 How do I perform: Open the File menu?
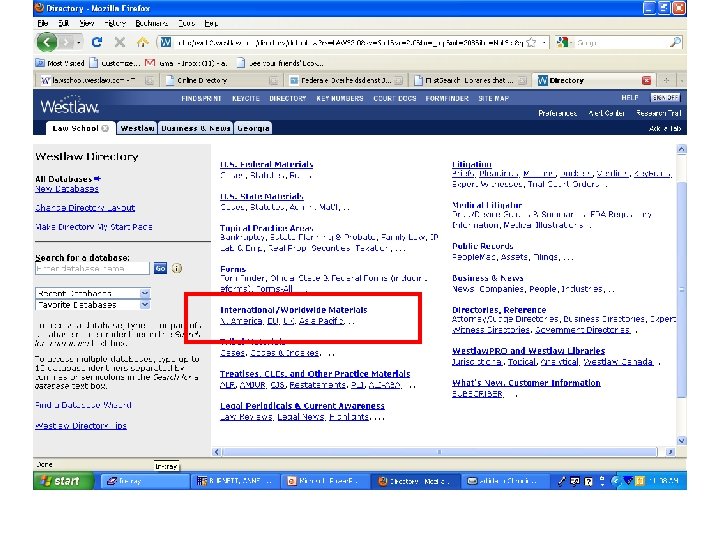click(43, 23)
